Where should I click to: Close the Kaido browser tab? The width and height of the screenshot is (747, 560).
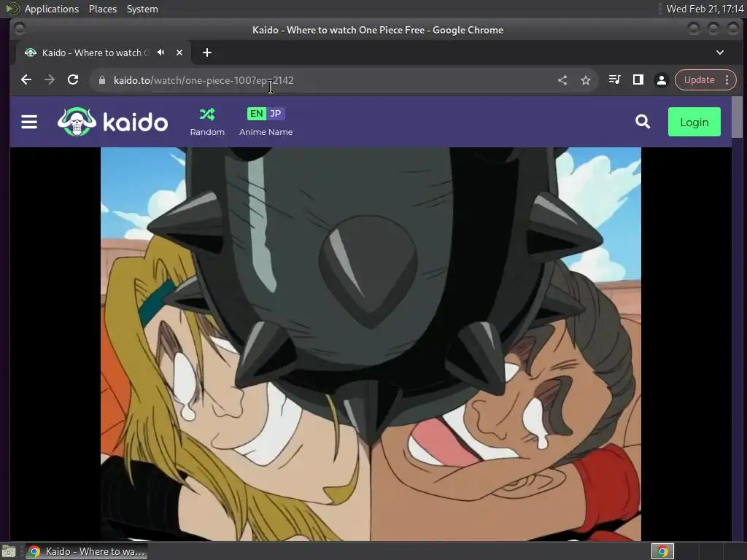pyautogui.click(x=179, y=52)
